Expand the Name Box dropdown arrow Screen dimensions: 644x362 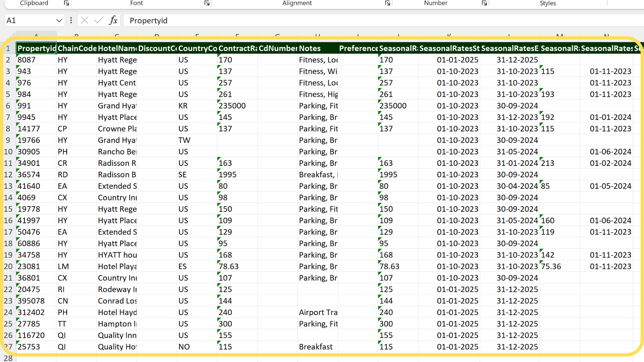click(x=59, y=20)
